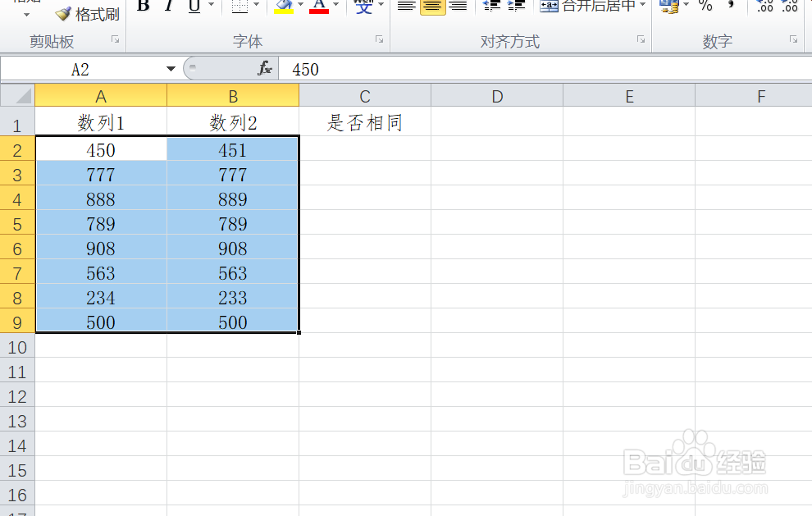The width and height of the screenshot is (812, 516).
Task: Open paste options dropdown arrow
Action: coord(26,15)
